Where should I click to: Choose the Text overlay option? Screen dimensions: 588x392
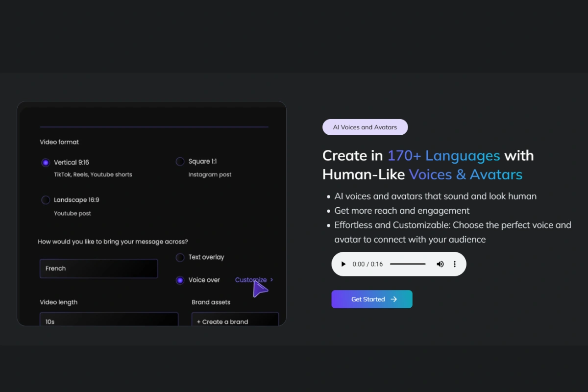pos(180,257)
